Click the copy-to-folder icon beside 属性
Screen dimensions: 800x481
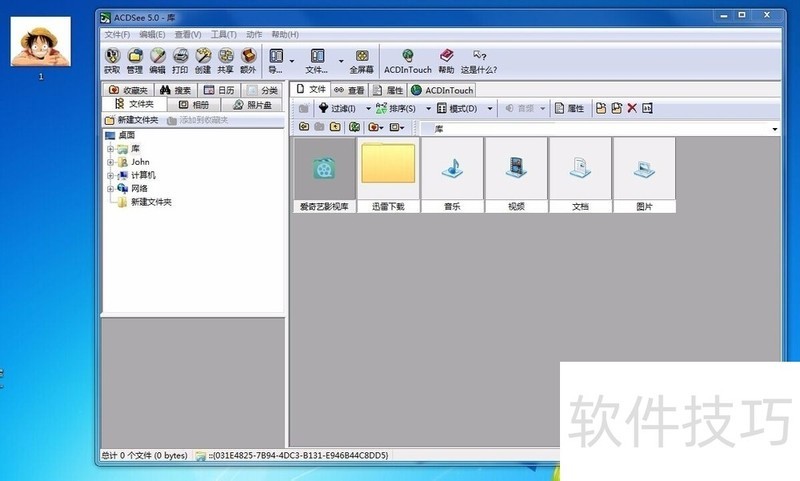coord(601,108)
